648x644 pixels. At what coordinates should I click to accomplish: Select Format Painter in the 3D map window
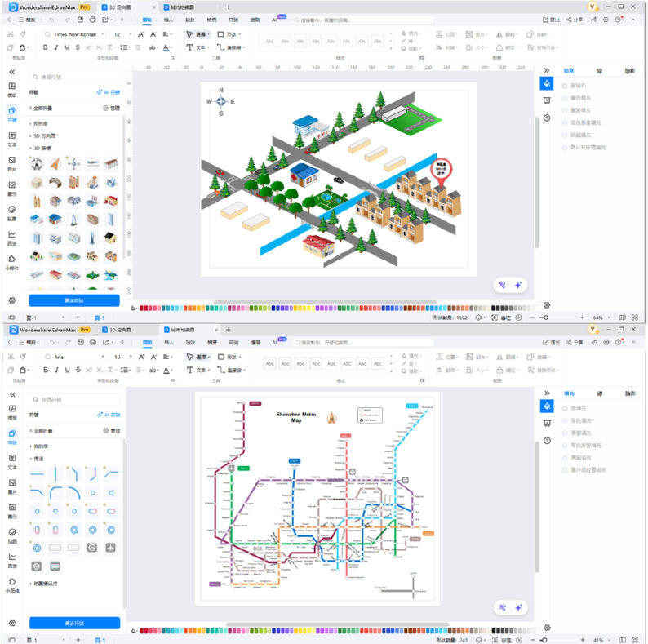(23, 34)
